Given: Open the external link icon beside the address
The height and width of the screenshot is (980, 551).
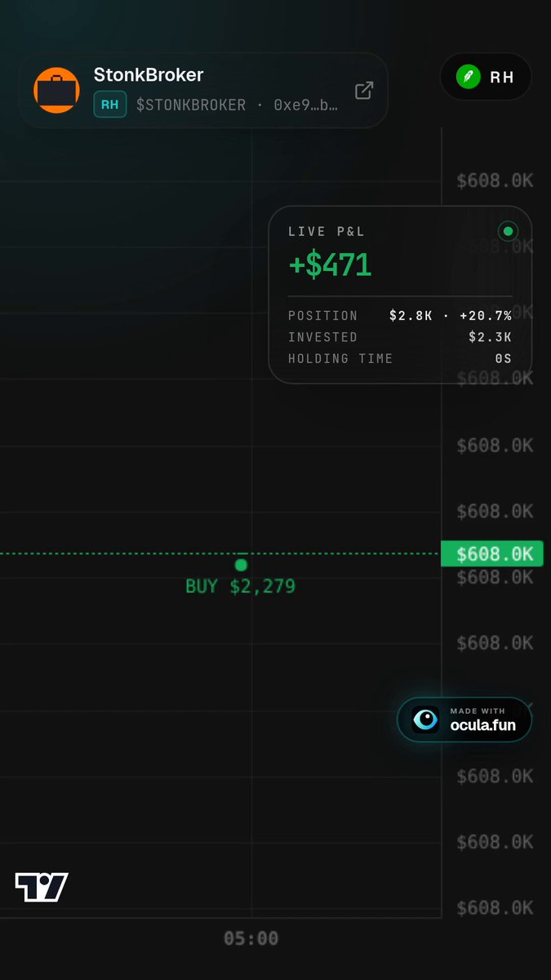Looking at the screenshot, I should [x=364, y=90].
